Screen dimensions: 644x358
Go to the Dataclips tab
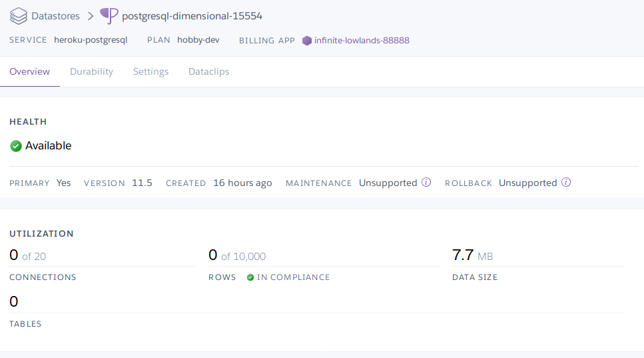208,71
